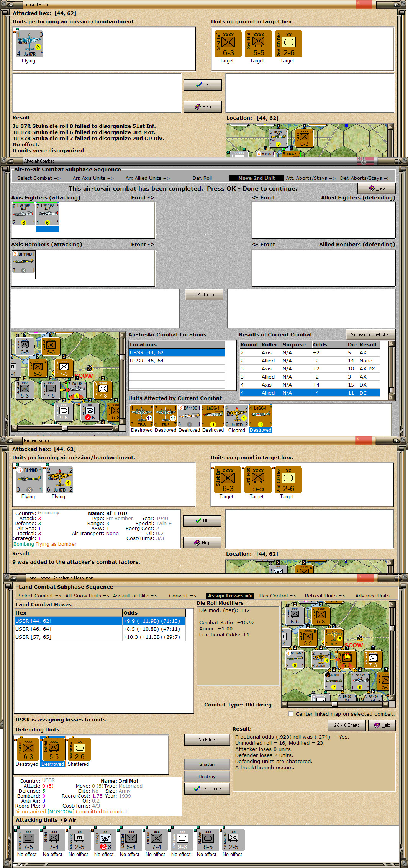Select destroyed 3rd Mot in Defending Units
This screenshot has height=868, width=408.
53,750
